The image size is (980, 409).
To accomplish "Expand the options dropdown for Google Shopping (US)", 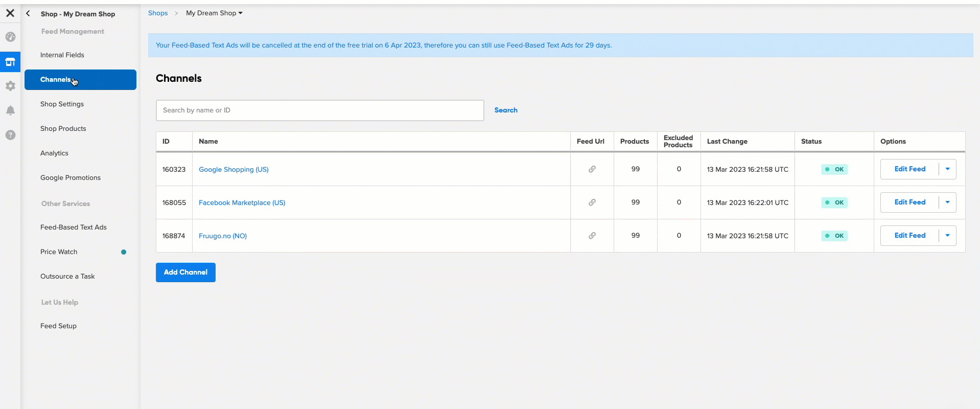I will 948,169.
